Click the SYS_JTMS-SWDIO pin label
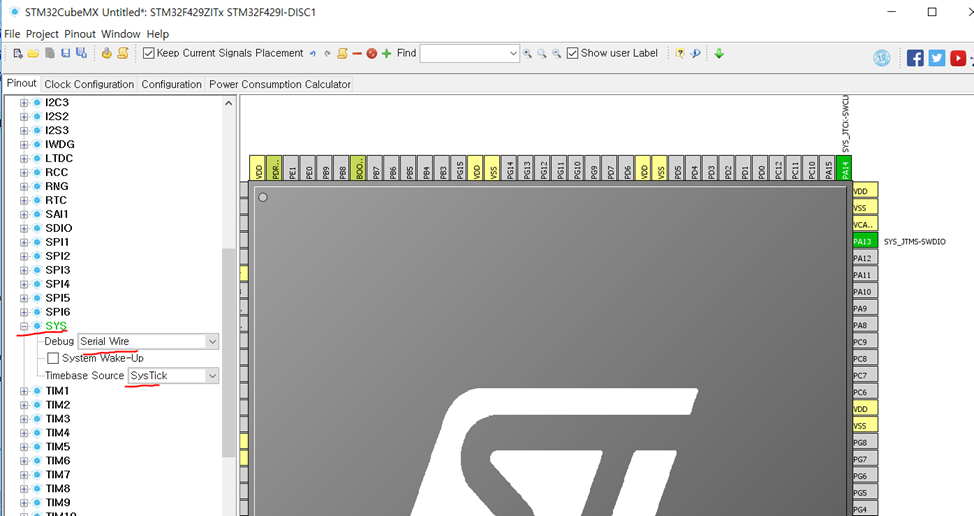The width and height of the screenshot is (974, 516). pos(914,242)
